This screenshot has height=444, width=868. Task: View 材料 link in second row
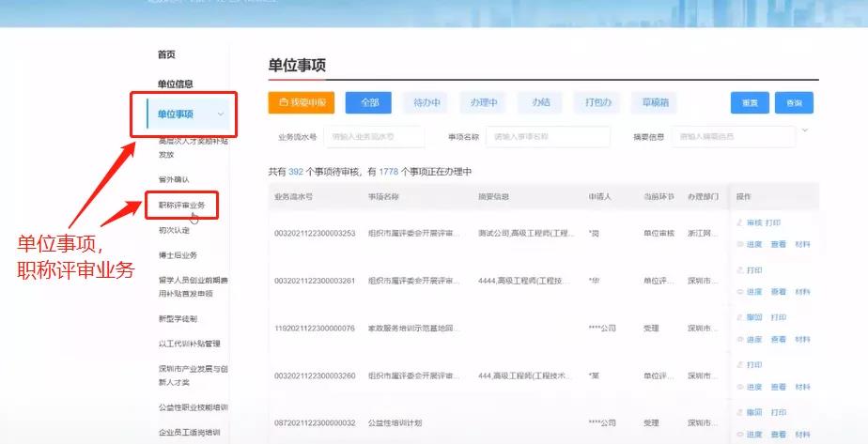802,292
